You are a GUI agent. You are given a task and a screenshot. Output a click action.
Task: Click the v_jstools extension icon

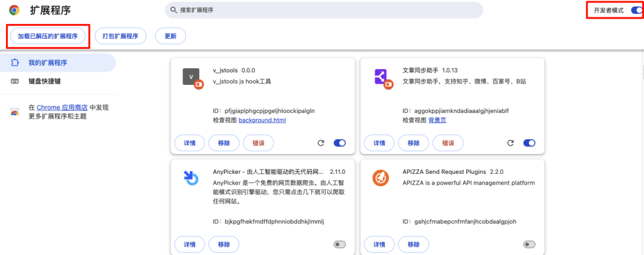[x=191, y=78]
